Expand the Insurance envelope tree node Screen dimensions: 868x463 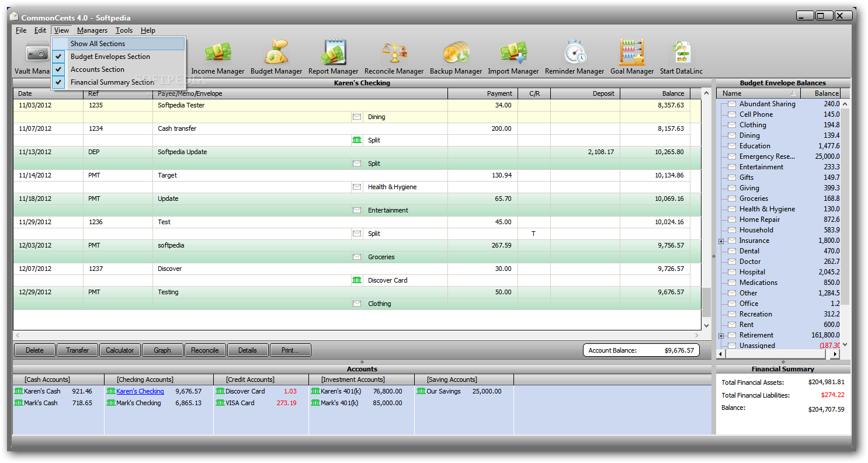tap(721, 241)
